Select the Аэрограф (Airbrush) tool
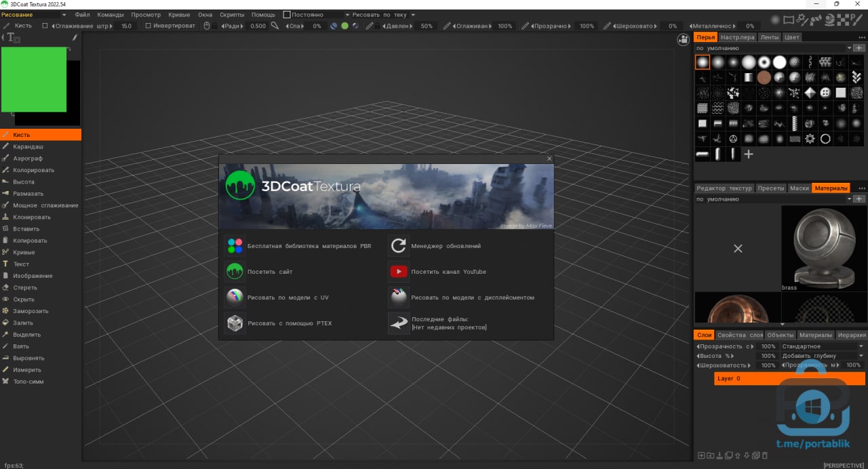868x469 pixels. click(27, 158)
